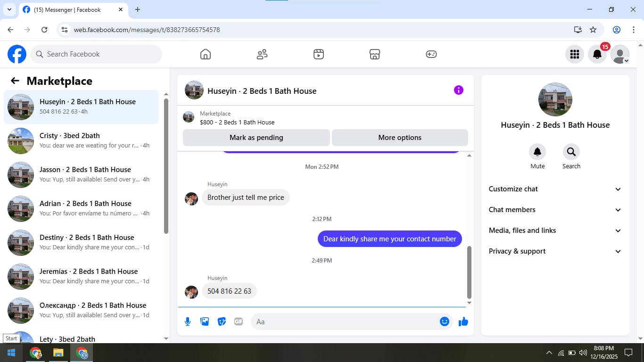This screenshot has width=644, height=362.
Task: Reload the page
Action: [44, 30]
